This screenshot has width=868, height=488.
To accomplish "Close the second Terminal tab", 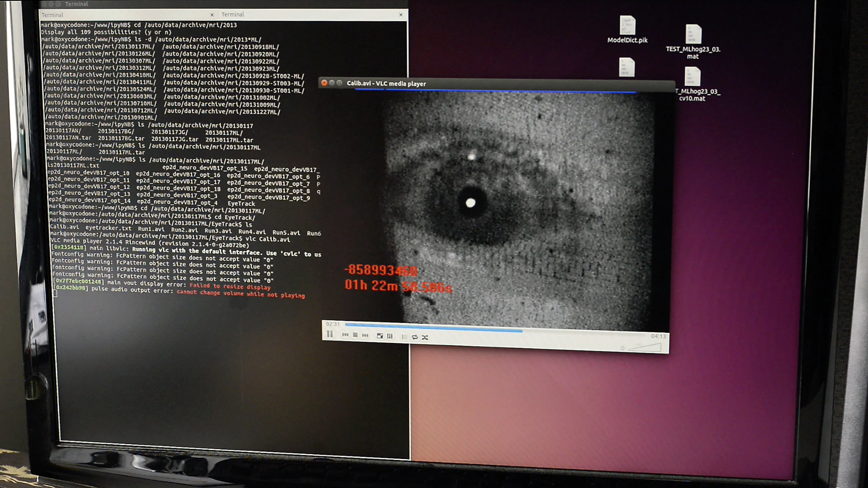I will point(401,15).
